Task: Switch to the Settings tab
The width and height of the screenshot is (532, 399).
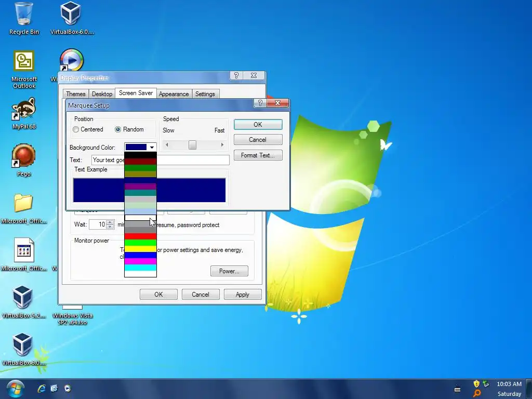Action: pyautogui.click(x=205, y=94)
